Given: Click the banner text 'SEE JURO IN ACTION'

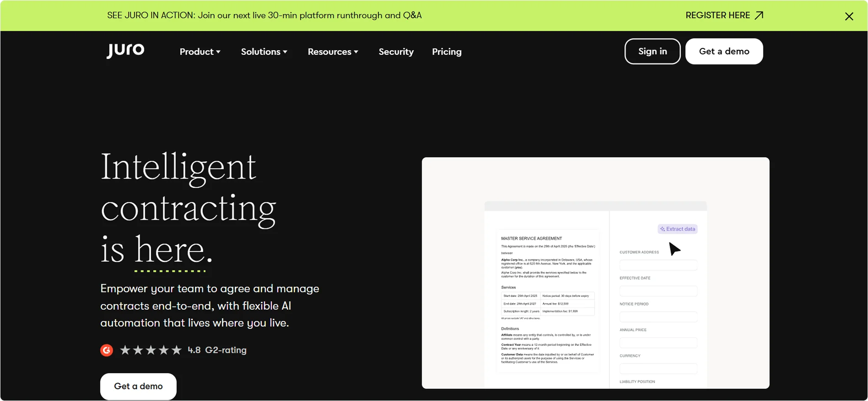Looking at the screenshot, I should tap(151, 16).
